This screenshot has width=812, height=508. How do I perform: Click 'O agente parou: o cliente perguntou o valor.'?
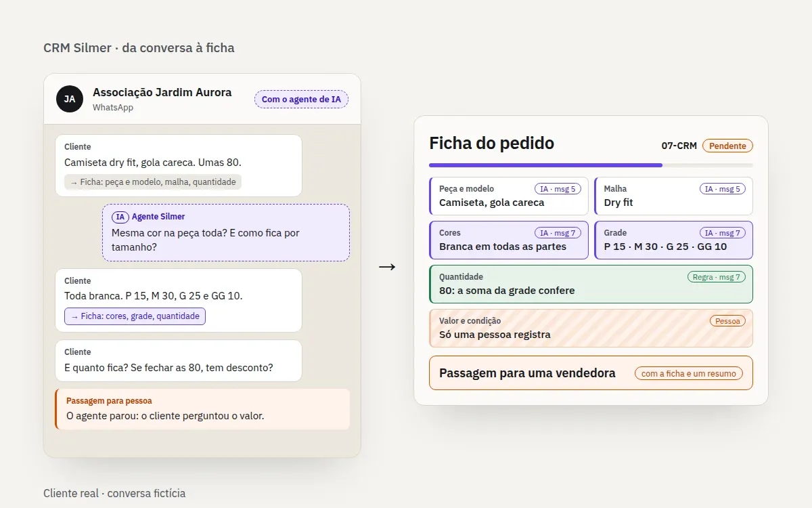(x=165, y=416)
